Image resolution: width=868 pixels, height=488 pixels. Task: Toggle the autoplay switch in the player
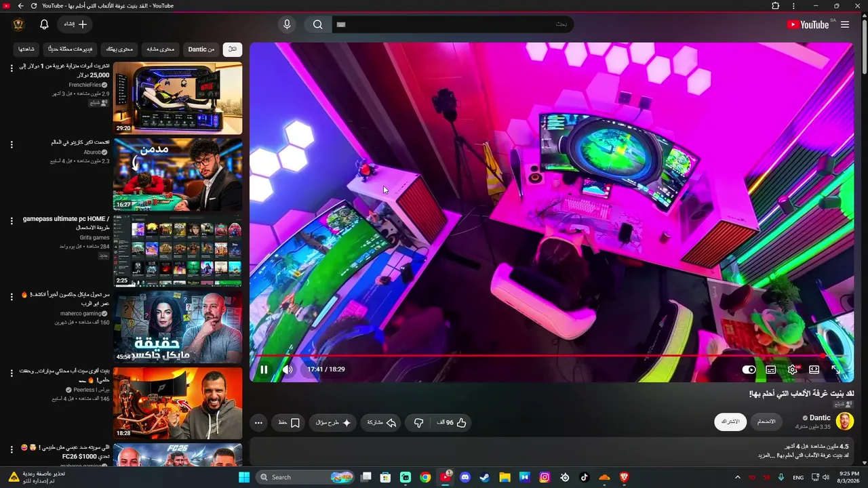[749, 369]
